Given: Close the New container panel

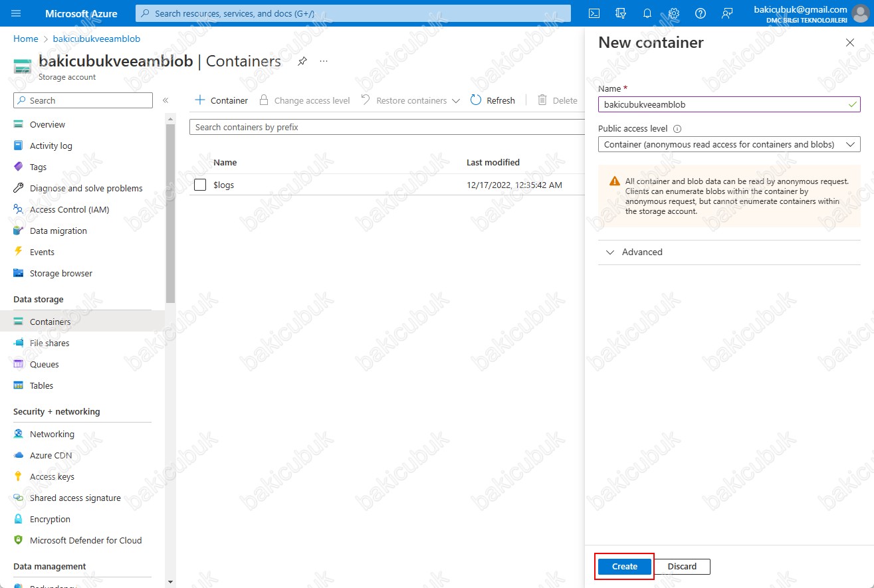Looking at the screenshot, I should coord(849,43).
